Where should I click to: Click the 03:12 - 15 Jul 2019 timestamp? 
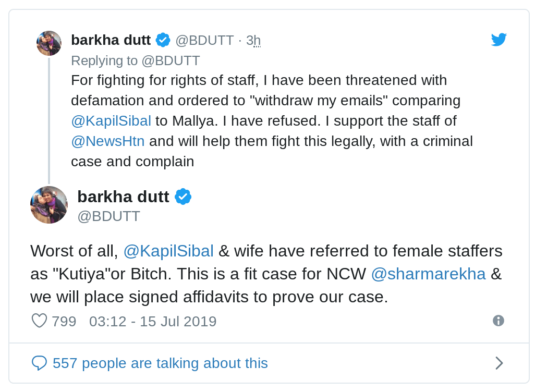click(153, 321)
